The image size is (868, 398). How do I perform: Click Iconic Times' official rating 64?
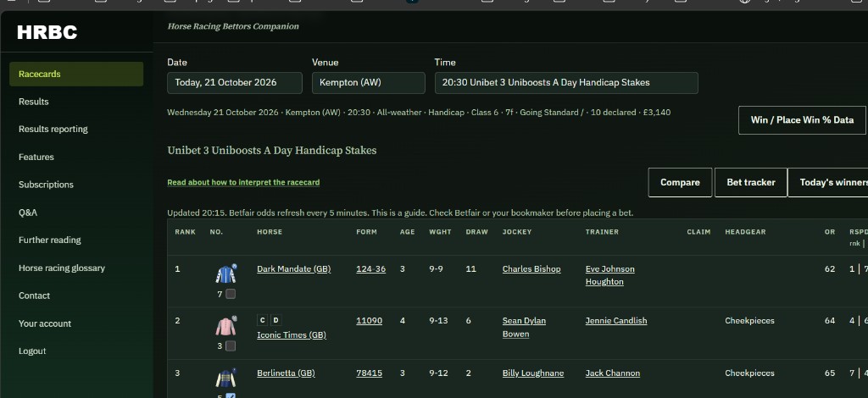pyautogui.click(x=830, y=321)
